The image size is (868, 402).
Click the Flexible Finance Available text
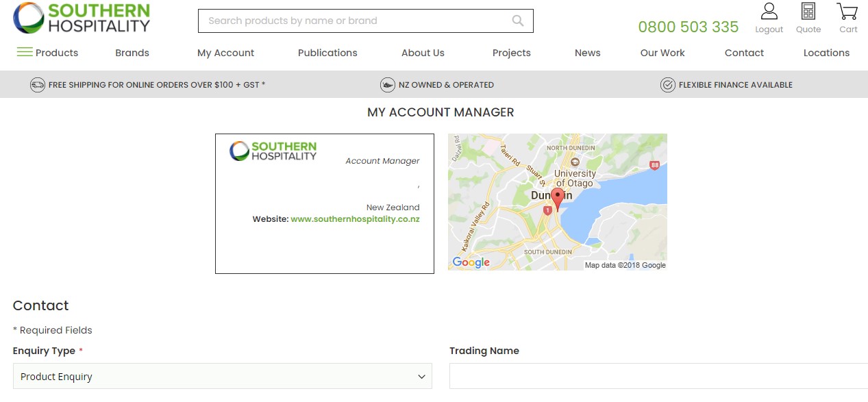736,85
